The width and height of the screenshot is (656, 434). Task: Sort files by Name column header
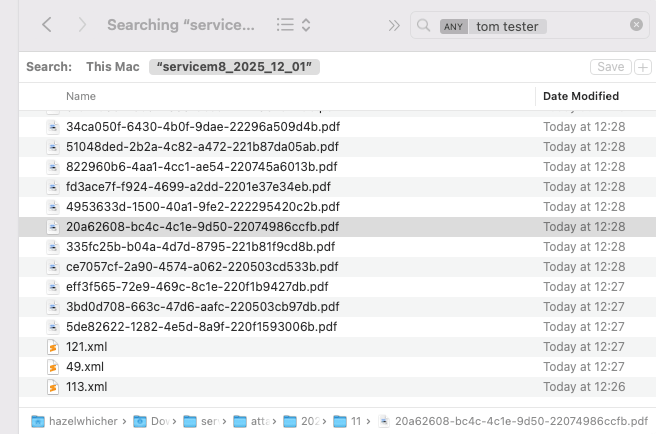pyautogui.click(x=81, y=96)
